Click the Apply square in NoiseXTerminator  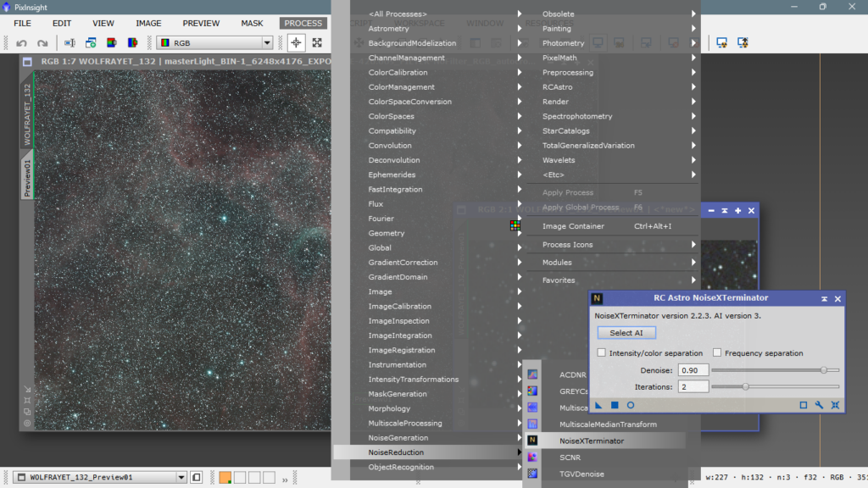[x=615, y=405]
